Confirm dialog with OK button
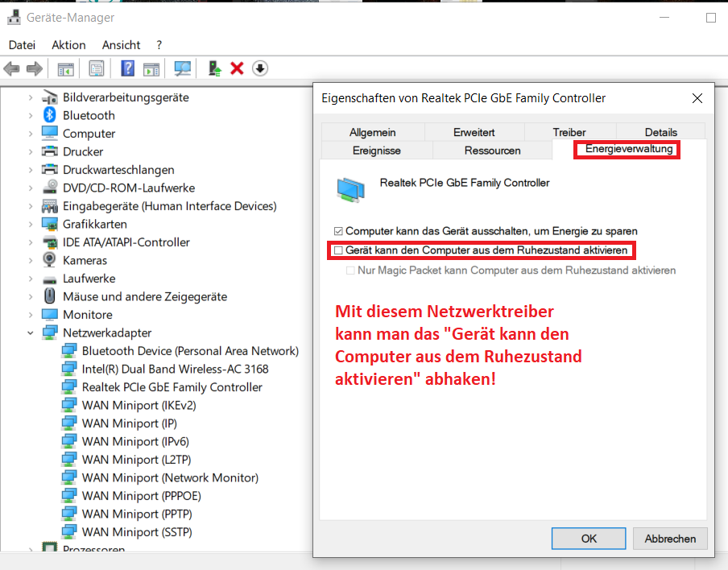The height and width of the screenshot is (570, 728). (589, 539)
